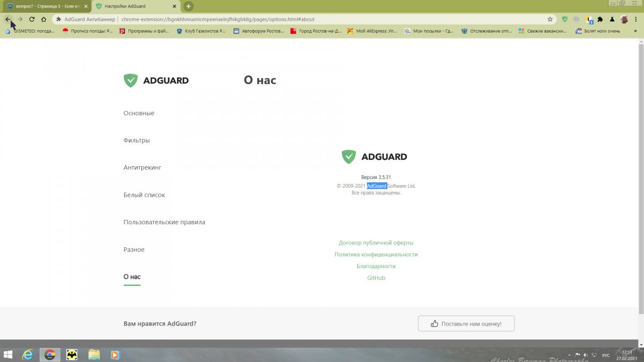Click the black flask extension icon
Viewport: 644px width, 362px height.
612,19
